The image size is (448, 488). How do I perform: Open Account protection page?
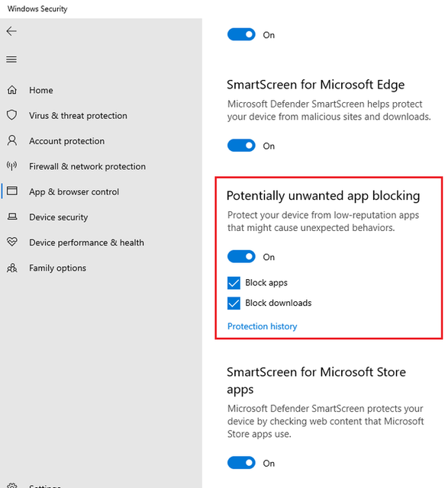coord(66,141)
